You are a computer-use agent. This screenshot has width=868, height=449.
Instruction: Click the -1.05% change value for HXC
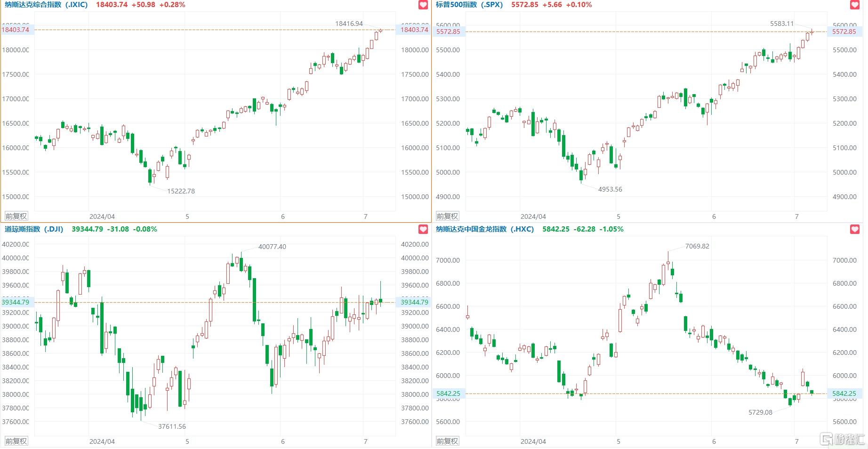[x=611, y=229]
